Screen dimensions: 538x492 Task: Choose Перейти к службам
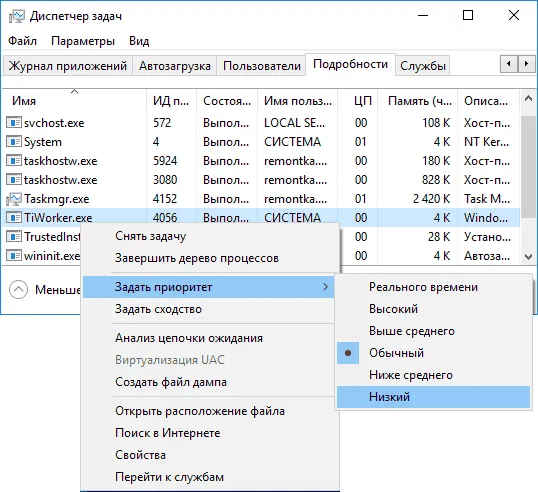pyautogui.click(x=210, y=477)
